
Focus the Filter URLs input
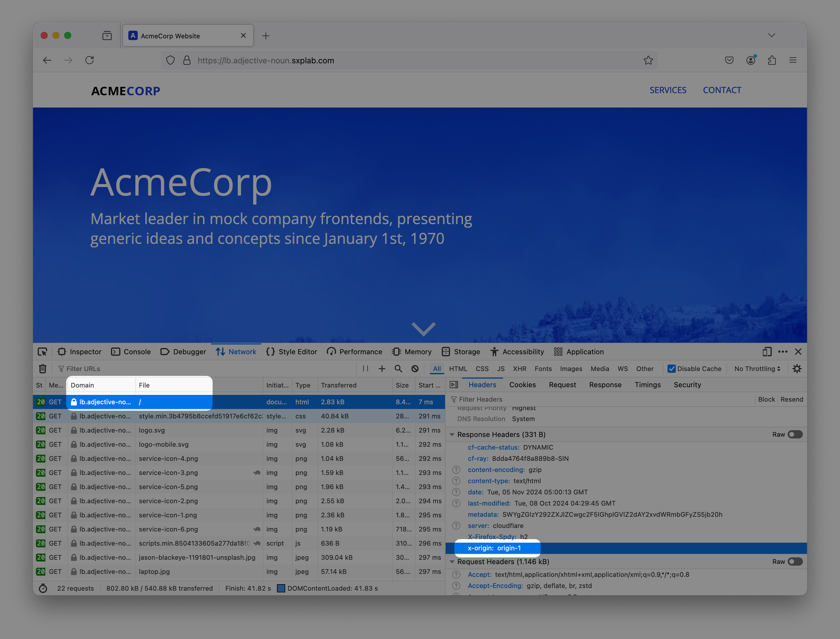(x=206, y=368)
